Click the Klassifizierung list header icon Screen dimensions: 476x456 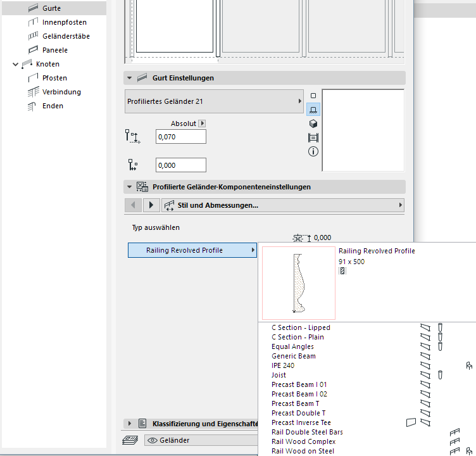[142, 424]
